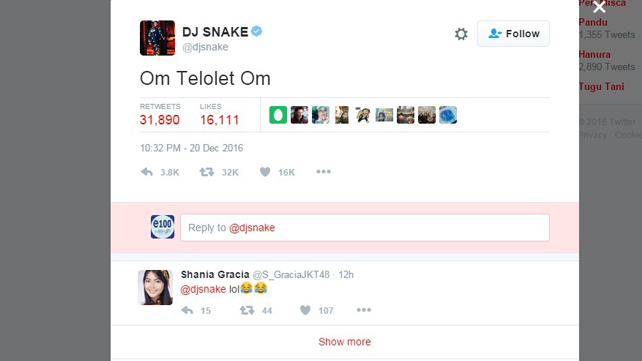The image size is (642, 361).
Task: Follow DJ SNAKE
Action: [513, 34]
